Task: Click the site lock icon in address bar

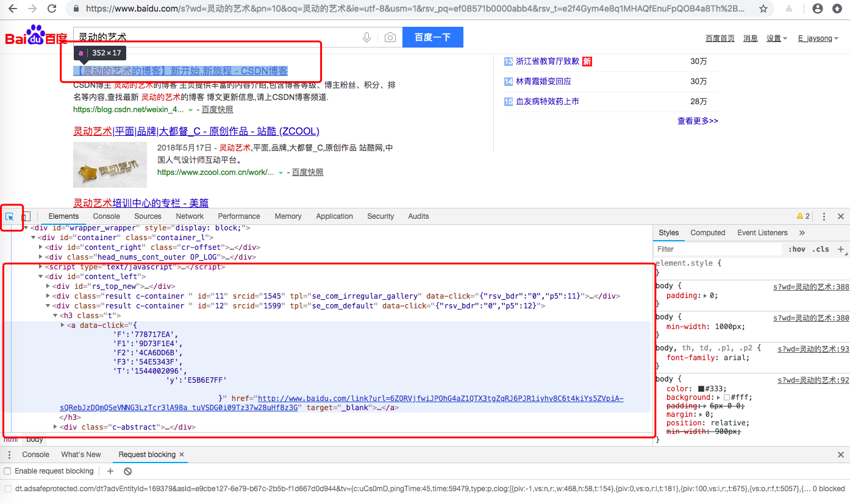Action: click(x=76, y=9)
